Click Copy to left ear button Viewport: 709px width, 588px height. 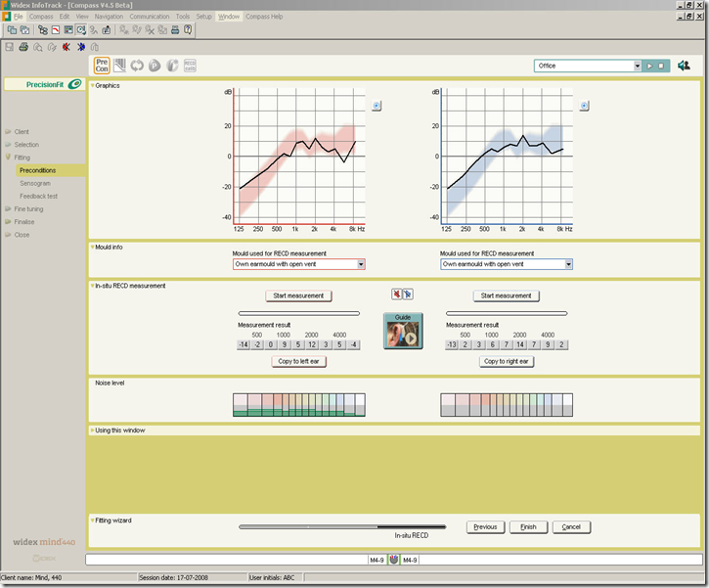click(298, 361)
